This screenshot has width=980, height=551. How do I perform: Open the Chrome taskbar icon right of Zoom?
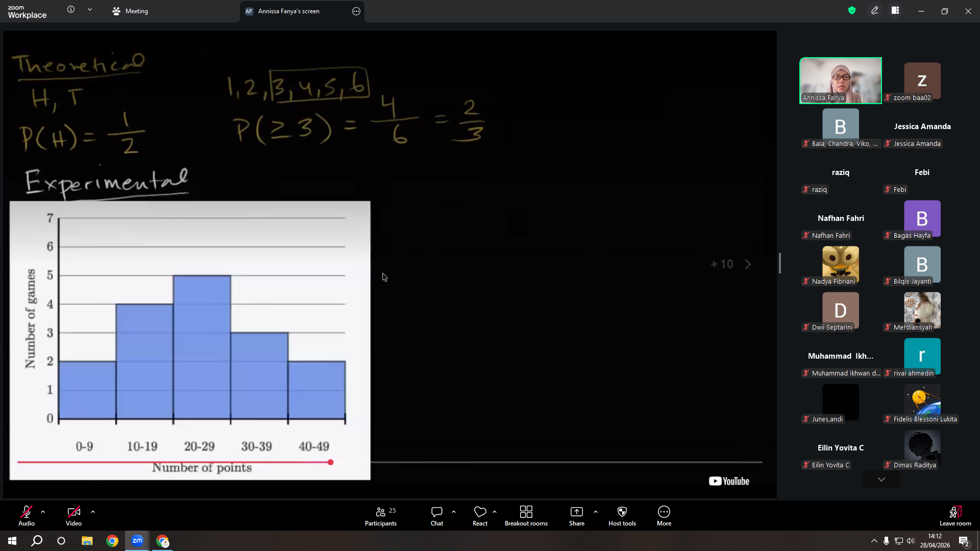tap(162, 541)
